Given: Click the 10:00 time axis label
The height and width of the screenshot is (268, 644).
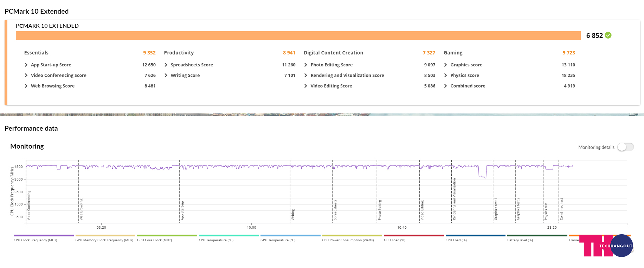Looking at the screenshot, I should (251, 228).
